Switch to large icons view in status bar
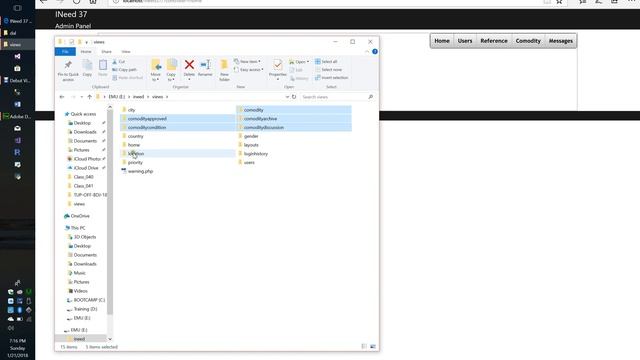This screenshot has height=360, width=640. point(373,347)
